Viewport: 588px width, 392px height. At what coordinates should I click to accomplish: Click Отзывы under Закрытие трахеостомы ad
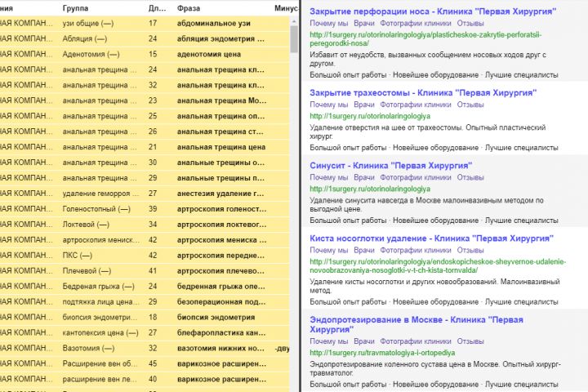click(470, 105)
